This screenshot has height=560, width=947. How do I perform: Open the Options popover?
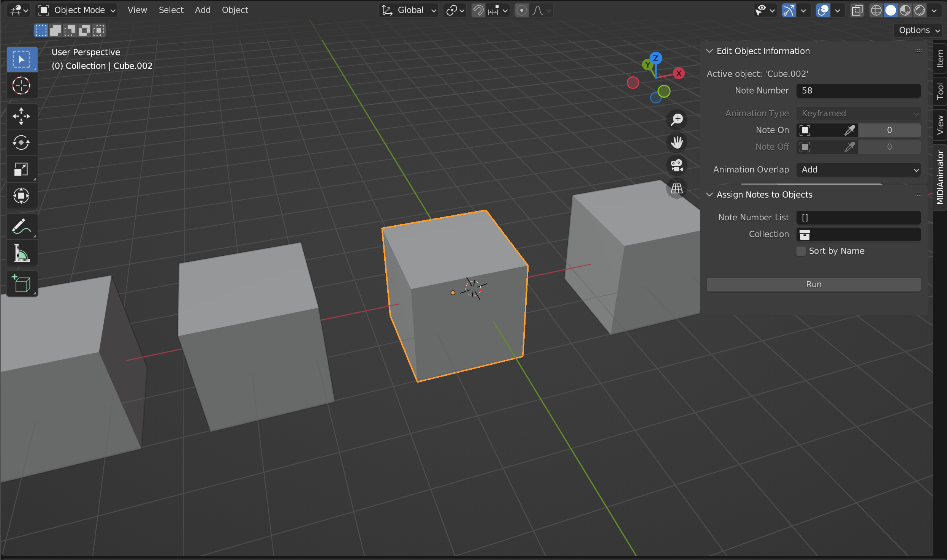click(919, 30)
